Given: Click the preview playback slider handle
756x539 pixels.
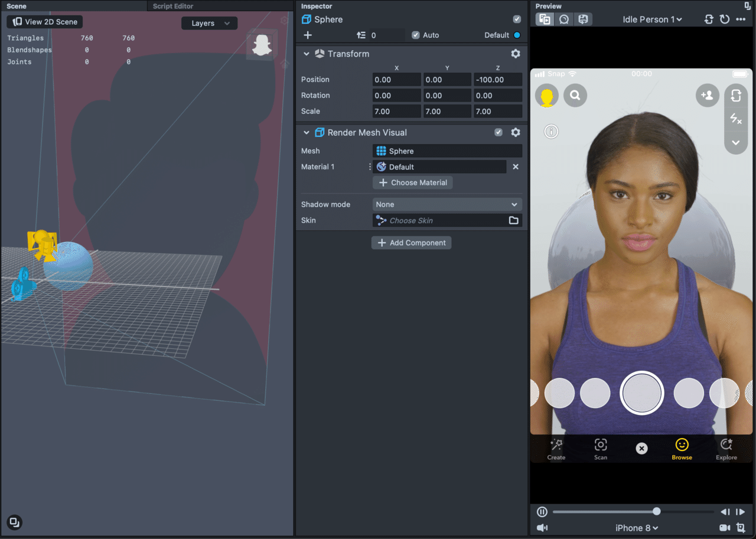Looking at the screenshot, I should (656, 511).
